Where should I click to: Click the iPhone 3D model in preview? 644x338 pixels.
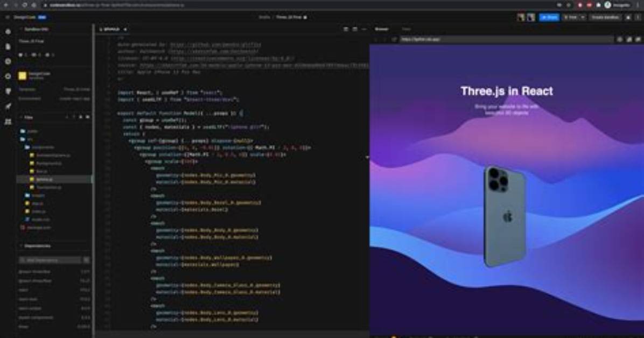point(505,216)
